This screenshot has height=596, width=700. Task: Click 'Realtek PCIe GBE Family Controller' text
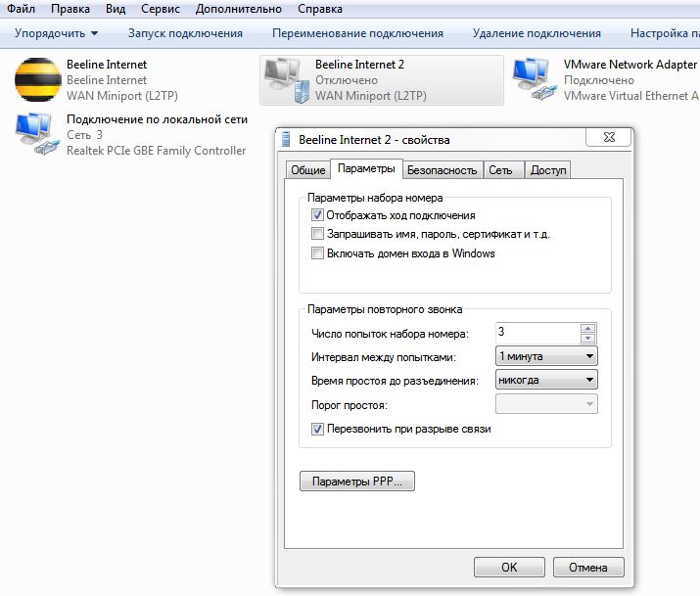tap(157, 151)
